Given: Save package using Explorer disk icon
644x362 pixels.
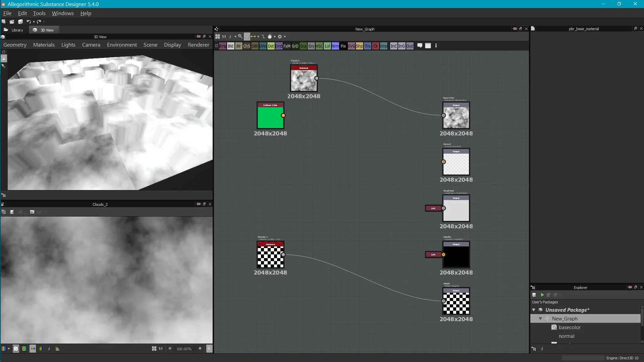Looking at the screenshot, I should tap(534, 295).
